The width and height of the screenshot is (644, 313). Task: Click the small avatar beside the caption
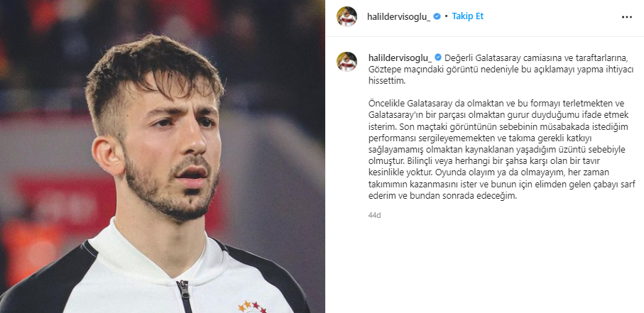(346, 62)
